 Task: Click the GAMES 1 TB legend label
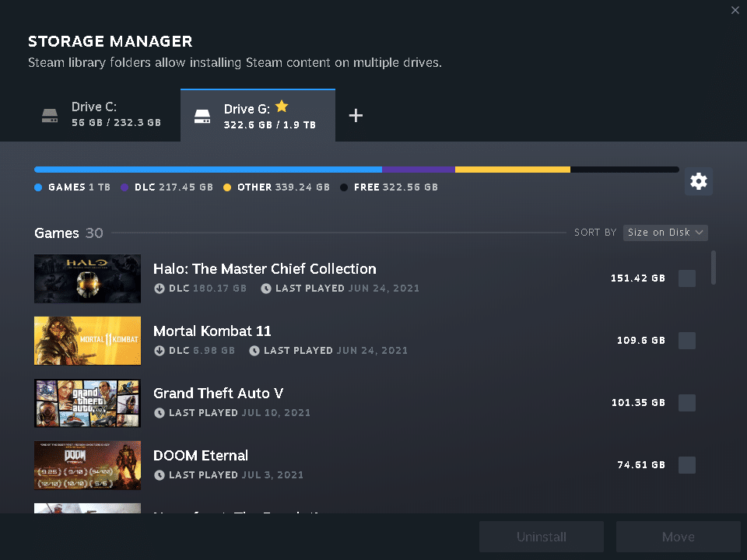79,187
